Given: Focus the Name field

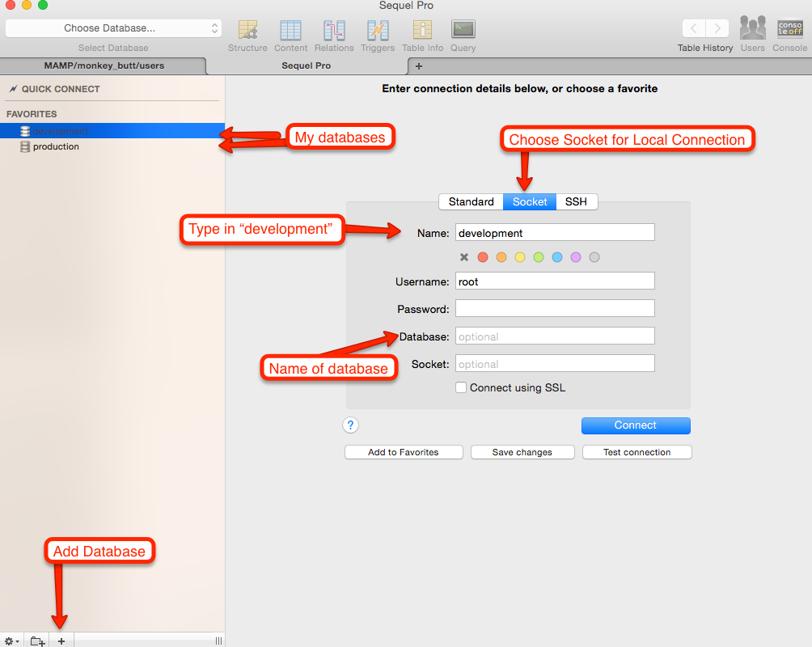Looking at the screenshot, I should pyautogui.click(x=555, y=233).
